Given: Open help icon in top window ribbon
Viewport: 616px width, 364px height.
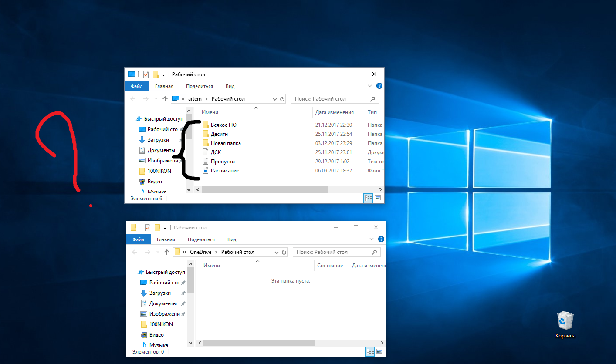Looking at the screenshot, I should (x=379, y=86).
